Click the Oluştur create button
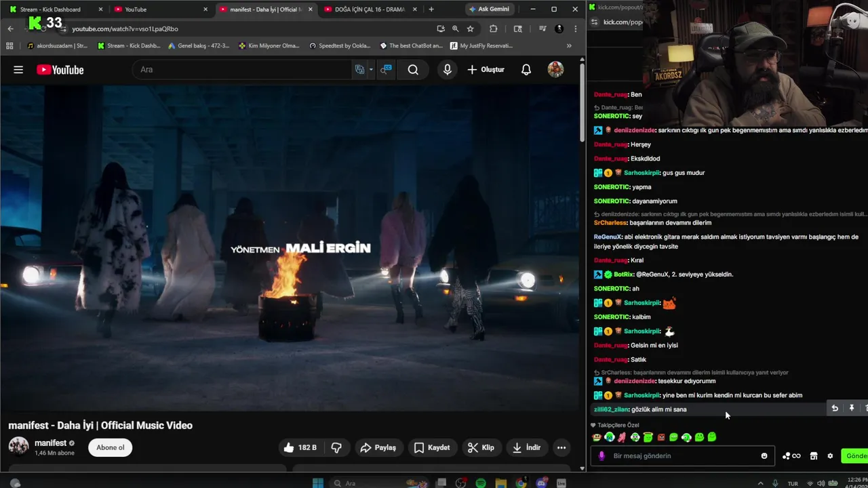 click(x=486, y=70)
